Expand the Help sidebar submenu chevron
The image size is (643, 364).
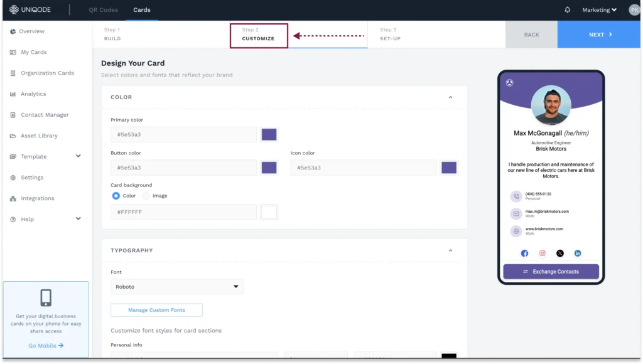[78, 219]
